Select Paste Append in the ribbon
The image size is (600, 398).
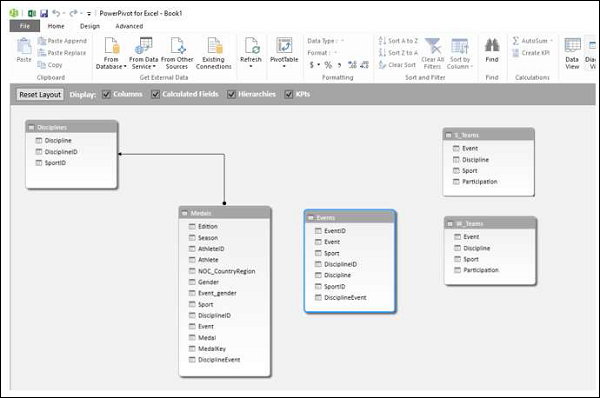(x=62, y=41)
